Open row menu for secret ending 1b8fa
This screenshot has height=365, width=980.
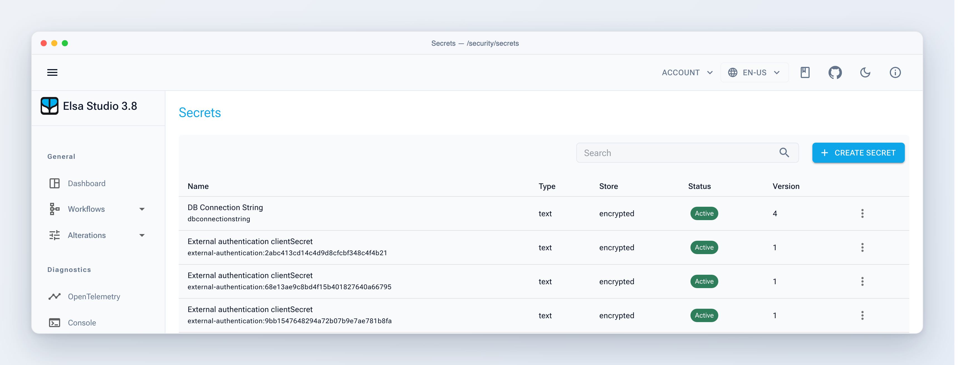[x=862, y=315]
